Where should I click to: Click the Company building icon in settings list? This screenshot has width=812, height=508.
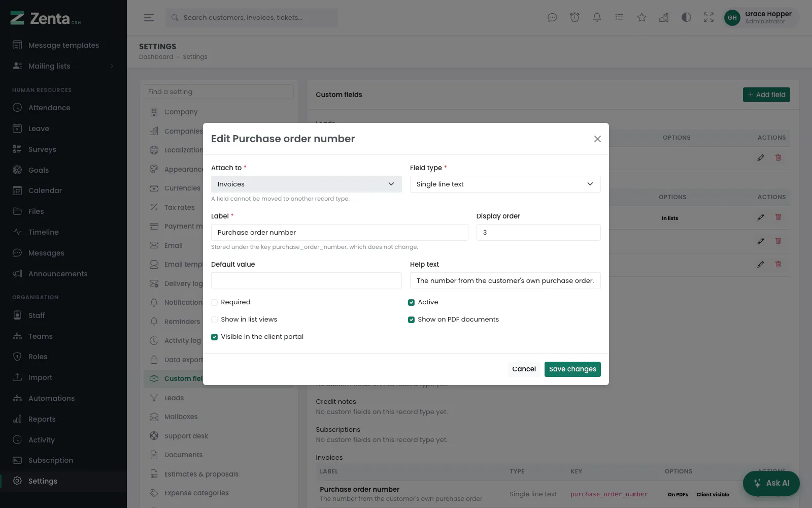[x=154, y=112]
